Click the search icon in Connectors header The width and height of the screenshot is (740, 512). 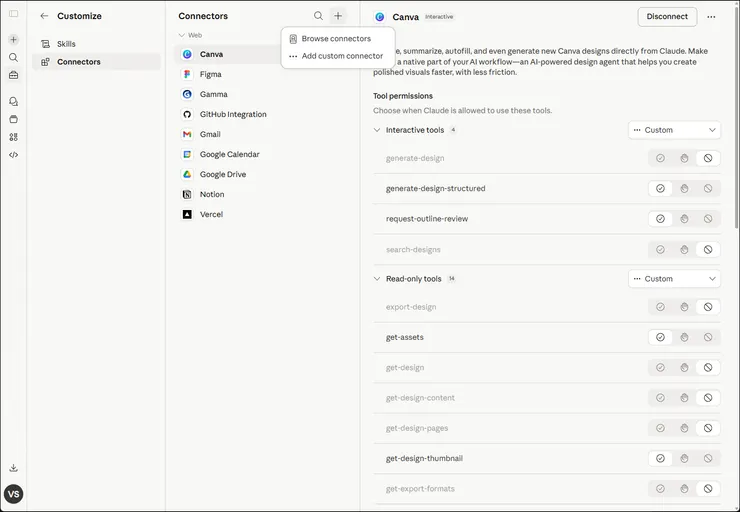click(x=318, y=16)
